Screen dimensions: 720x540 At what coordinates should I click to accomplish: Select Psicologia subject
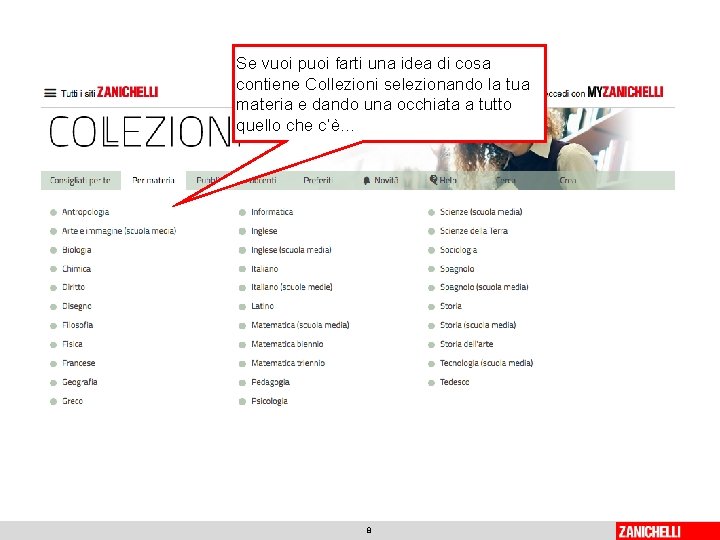269,401
